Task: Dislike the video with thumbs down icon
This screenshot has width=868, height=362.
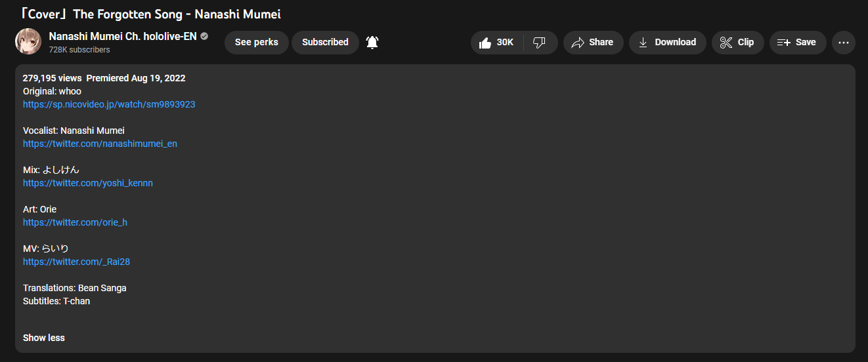Action: 540,43
